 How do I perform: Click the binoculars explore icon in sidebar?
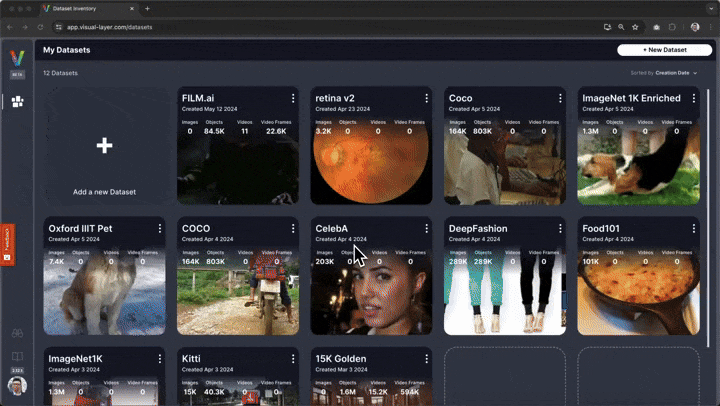17,333
